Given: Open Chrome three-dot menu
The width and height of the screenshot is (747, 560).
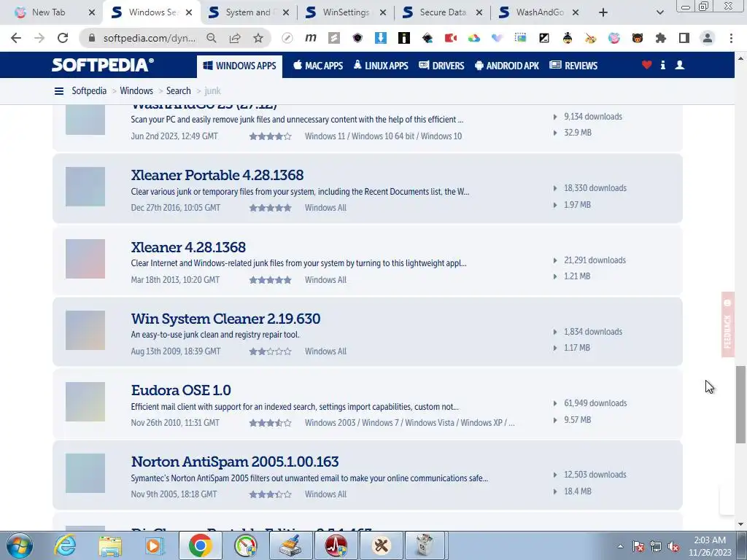Looking at the screenshot, I should tap(731, 38).
